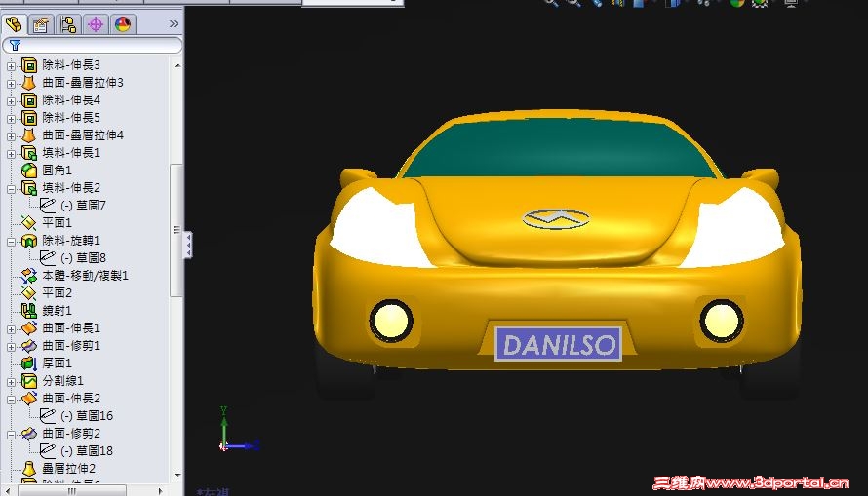Click the feature tree filter field
Image resolution: width=868 pixels, height=496 pixels.
pos(93,45)
